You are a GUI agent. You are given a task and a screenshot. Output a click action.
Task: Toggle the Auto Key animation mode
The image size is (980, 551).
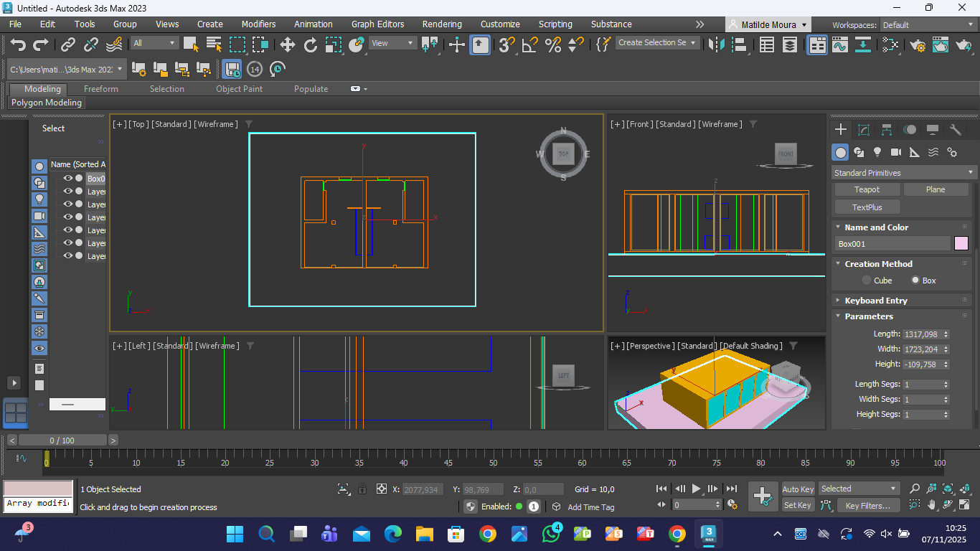798,489
